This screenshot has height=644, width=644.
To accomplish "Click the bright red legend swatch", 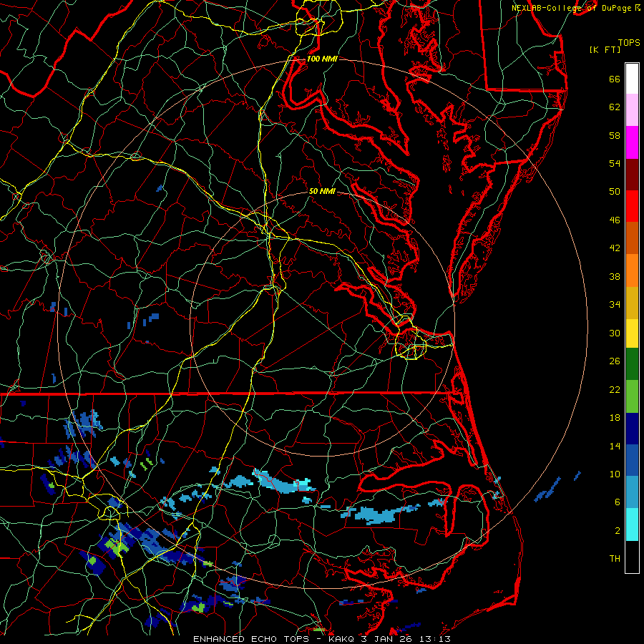I will pos(632,206).
